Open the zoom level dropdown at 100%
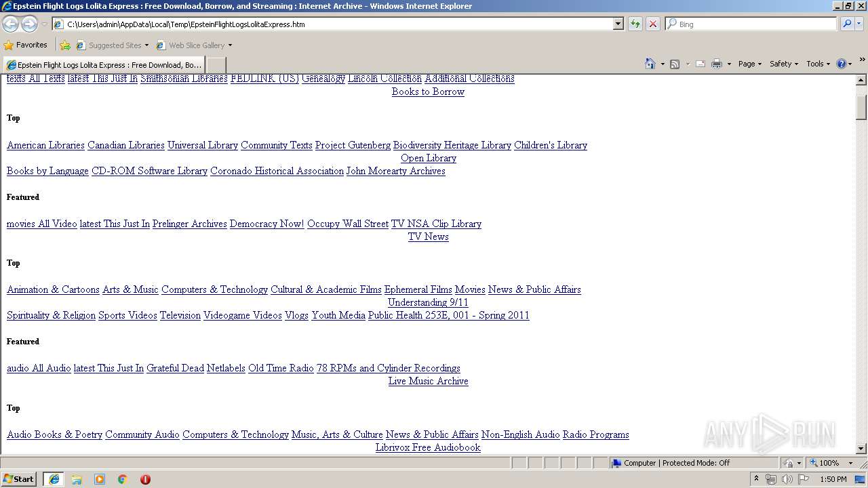Image resolution: width=868 pixels, height=488 pixels. (x=850, y=463)
